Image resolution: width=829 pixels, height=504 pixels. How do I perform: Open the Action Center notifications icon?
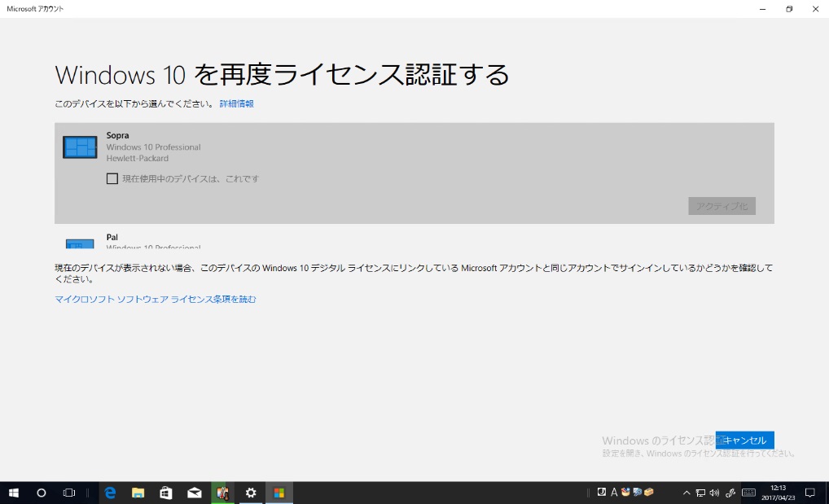point(810,493)
